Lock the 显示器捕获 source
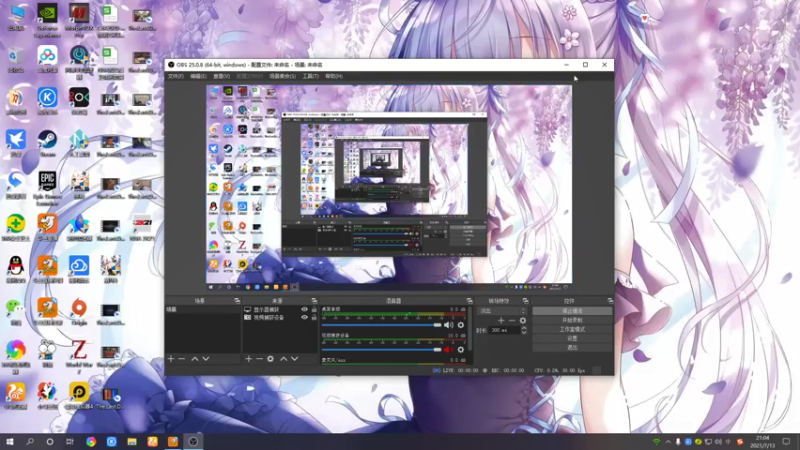Viewport: 800px width, 450px height. tap(314, 309)
